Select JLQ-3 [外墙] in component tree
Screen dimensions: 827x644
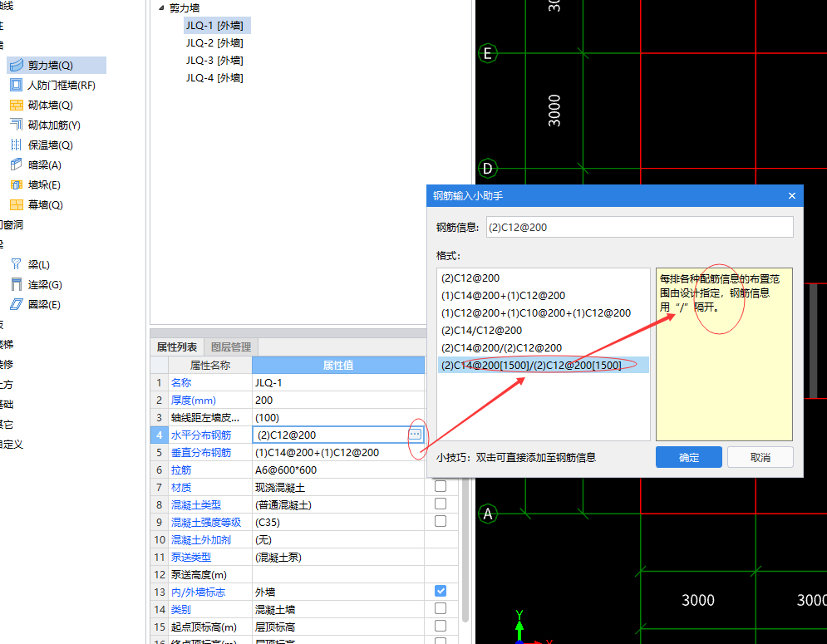click(x=214, y=60)
